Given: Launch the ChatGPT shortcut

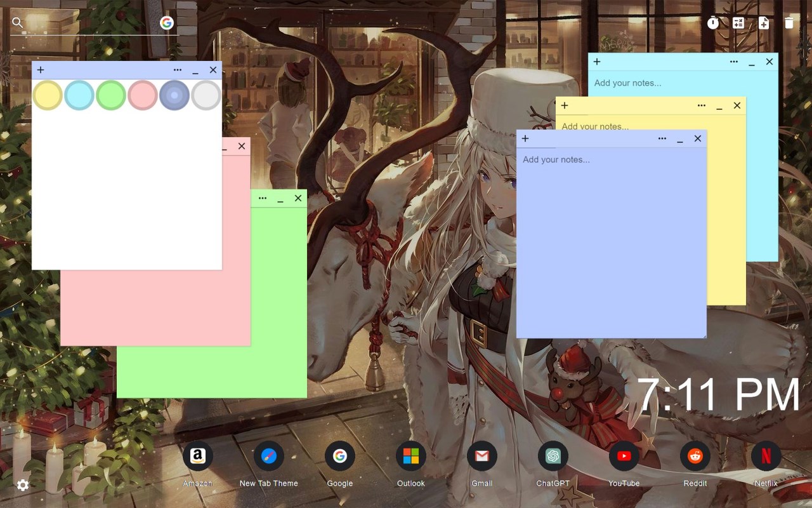Looking at the screenshot, I should 553,456.
